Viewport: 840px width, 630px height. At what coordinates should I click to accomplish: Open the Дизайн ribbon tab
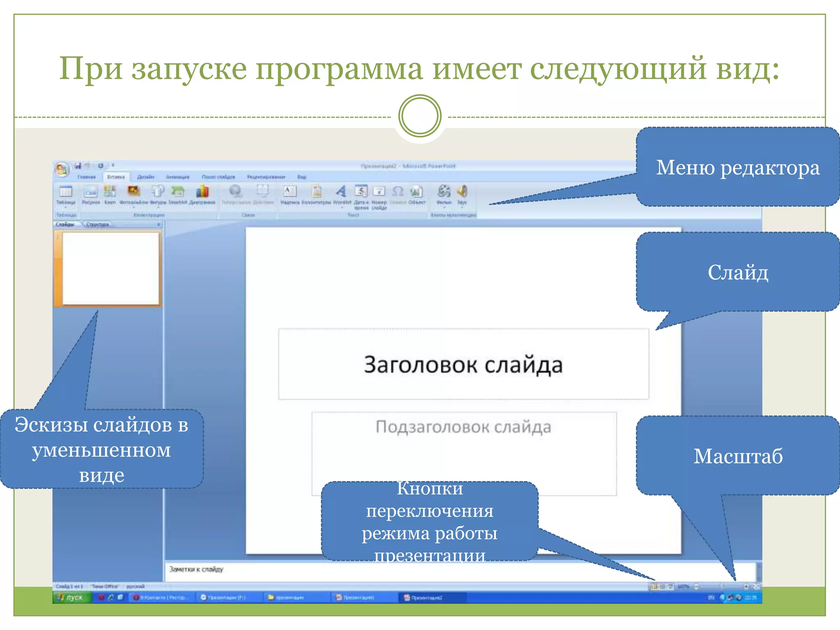145,177
